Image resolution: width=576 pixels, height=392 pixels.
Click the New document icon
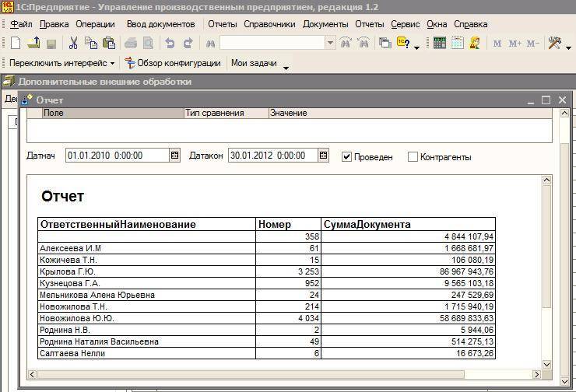point(16,44)
